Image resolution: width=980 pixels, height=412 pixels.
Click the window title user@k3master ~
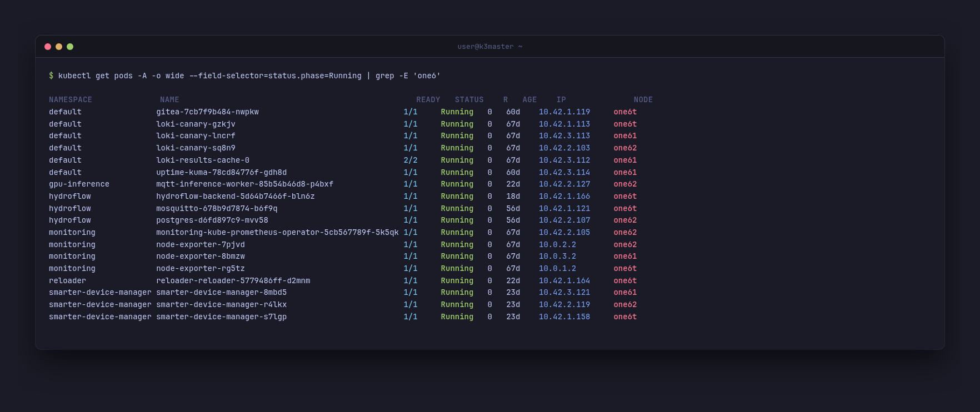(x=490, y=47)
